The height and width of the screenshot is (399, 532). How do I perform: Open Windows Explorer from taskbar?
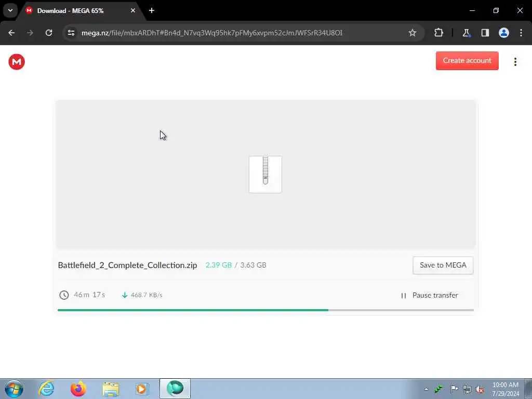(x=111, y=389)
